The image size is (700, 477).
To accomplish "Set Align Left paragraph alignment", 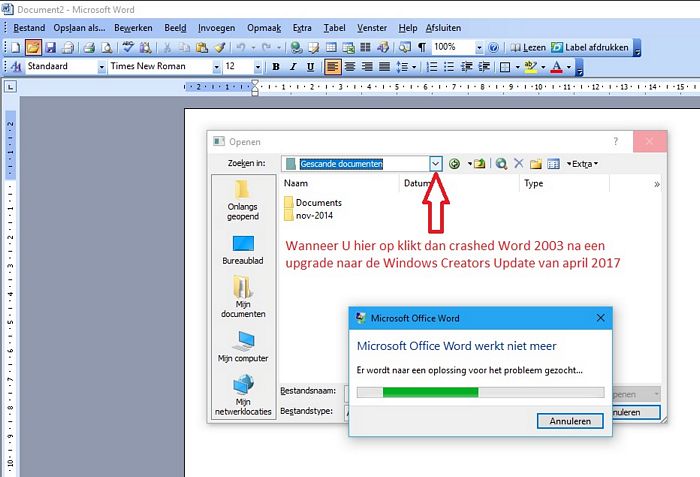I will tap(332, 67).
